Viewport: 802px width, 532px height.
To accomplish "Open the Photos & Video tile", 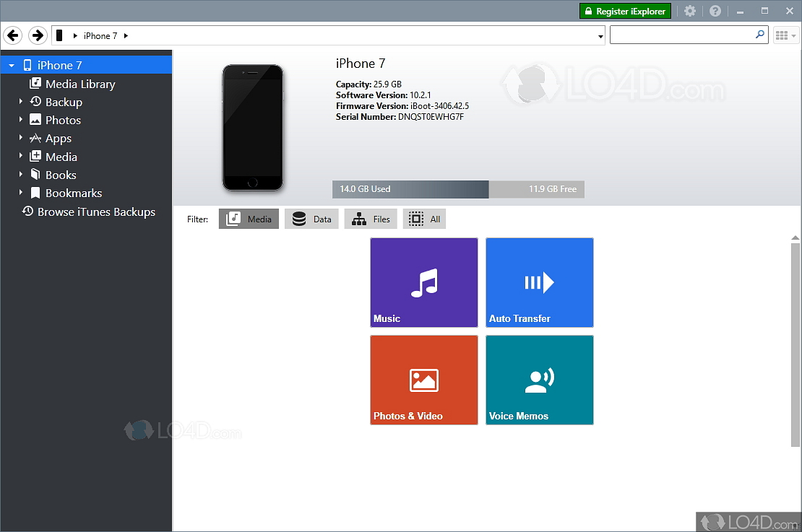I will [x=423, y=380].
